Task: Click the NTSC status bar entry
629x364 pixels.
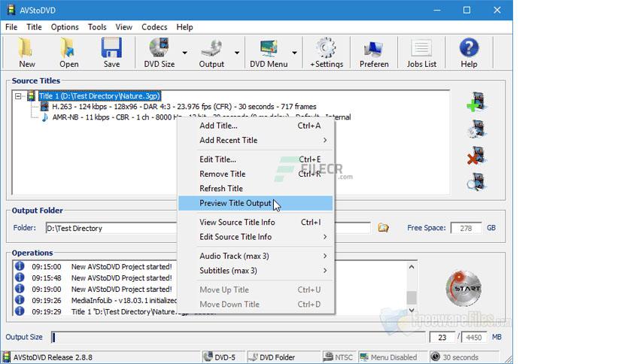Action: 338,356
